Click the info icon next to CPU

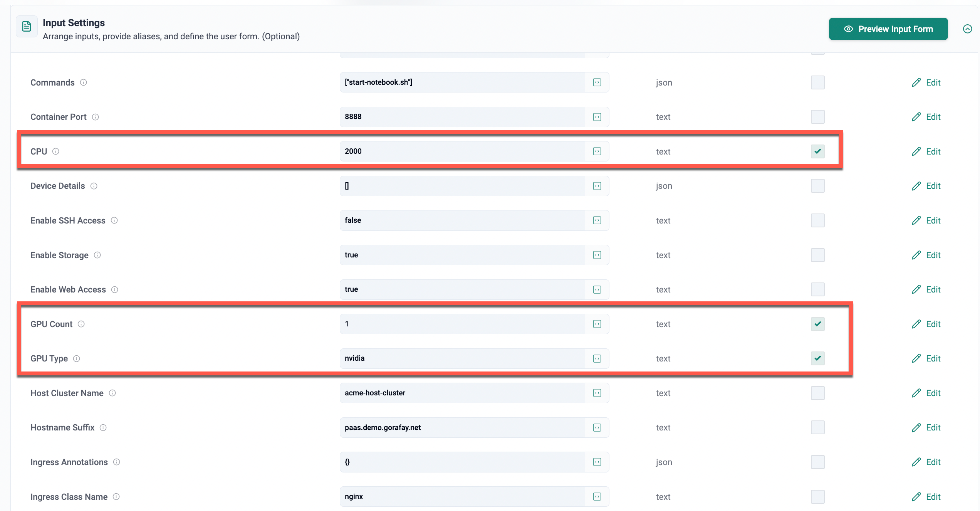pos(56,151)
